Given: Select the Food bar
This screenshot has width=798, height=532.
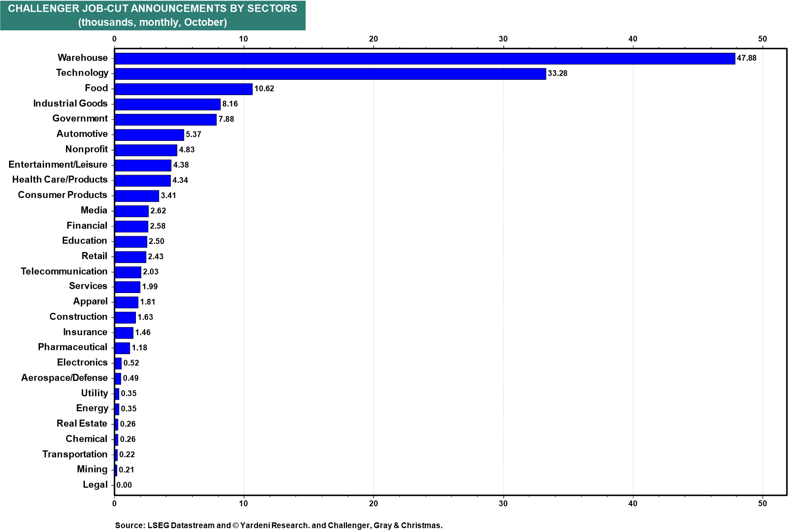Looking at the screenshot, I should tap(183, 89).
